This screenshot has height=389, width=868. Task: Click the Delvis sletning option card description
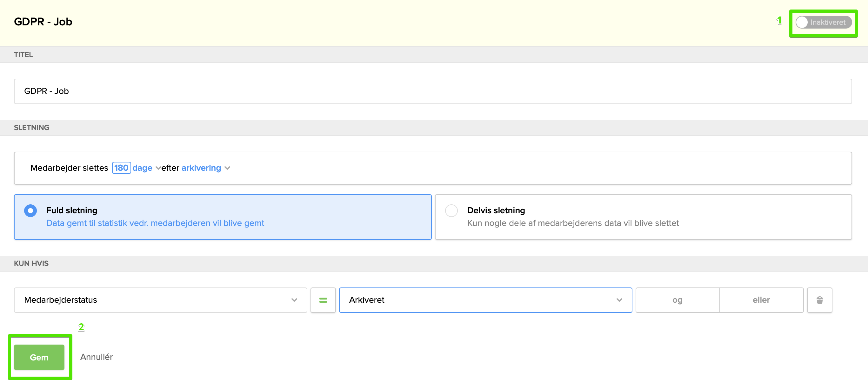pyautogui.click(x=572, y=223)
